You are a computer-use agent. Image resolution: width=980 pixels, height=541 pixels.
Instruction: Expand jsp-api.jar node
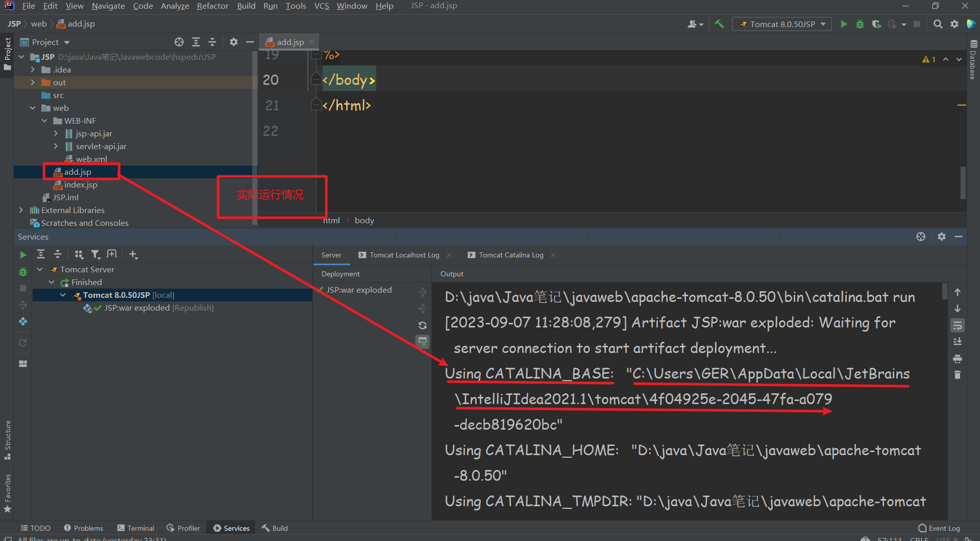(x=56, y=133)
